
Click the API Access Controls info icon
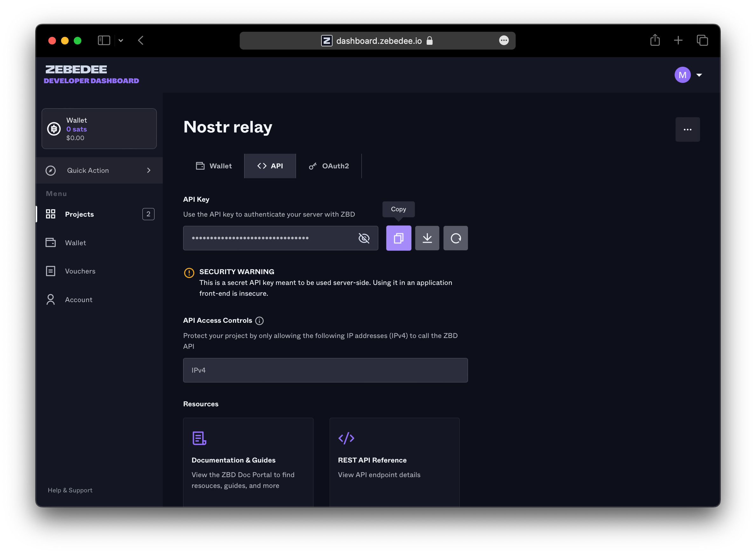tap(259, 321)
